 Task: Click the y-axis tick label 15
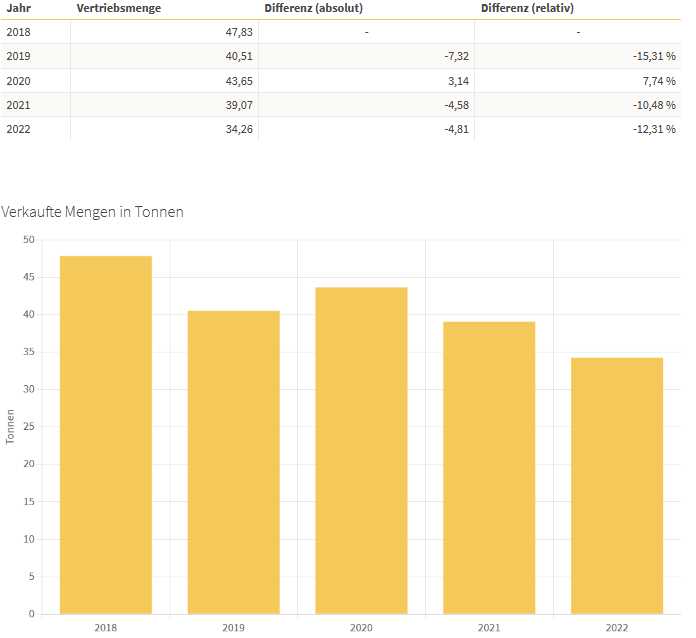(29, 502)
